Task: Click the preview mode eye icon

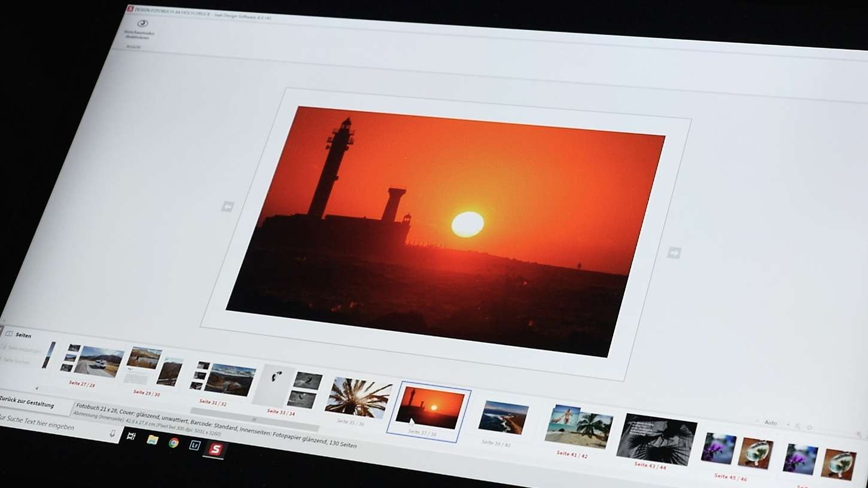Action: [x=142, y=24]
